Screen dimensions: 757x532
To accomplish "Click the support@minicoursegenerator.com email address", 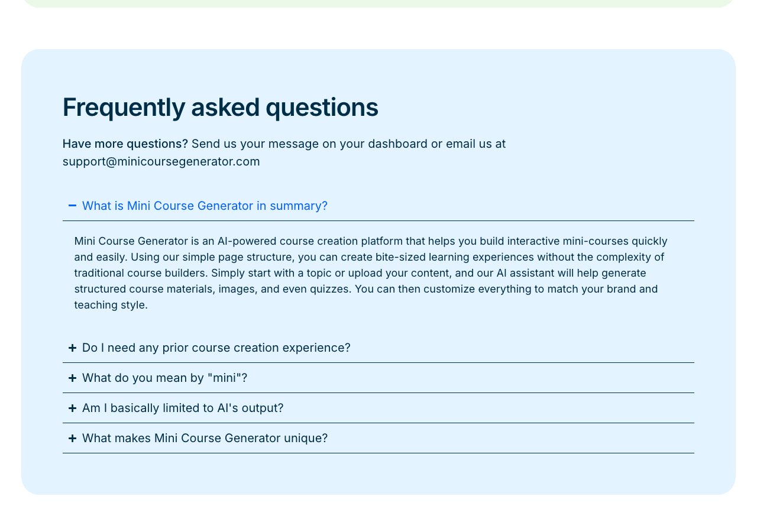I will [161, 161].
